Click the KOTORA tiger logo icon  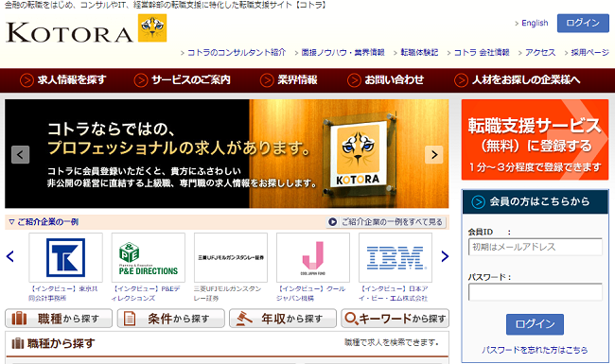[152, 27]
